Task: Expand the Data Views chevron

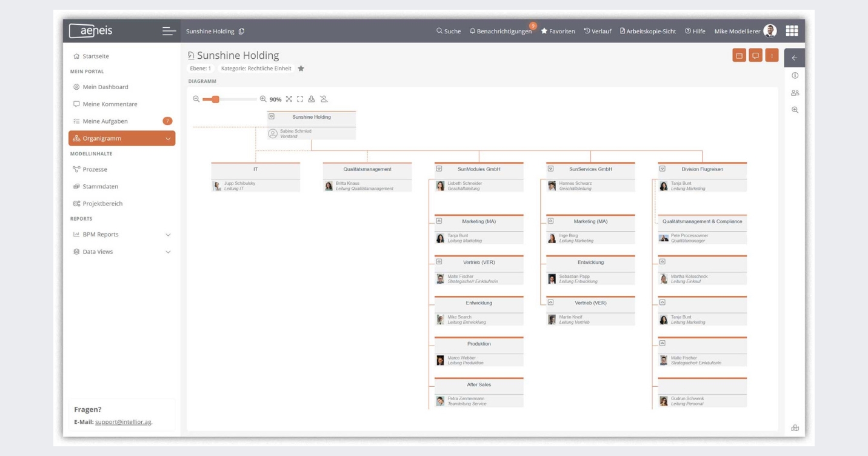Action: pyautogui.click(x=168, y=252)
